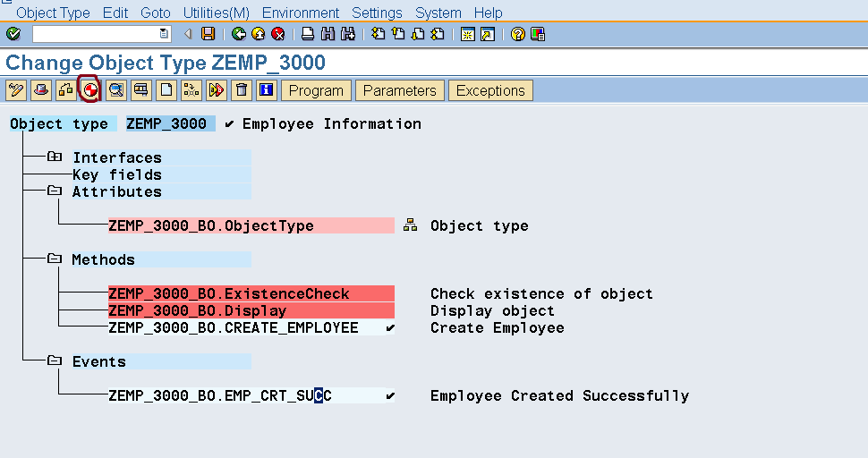Click the Create blank page icon
Image resolution: width=868 pixels, height=458 pixels.
click(166, 90)
